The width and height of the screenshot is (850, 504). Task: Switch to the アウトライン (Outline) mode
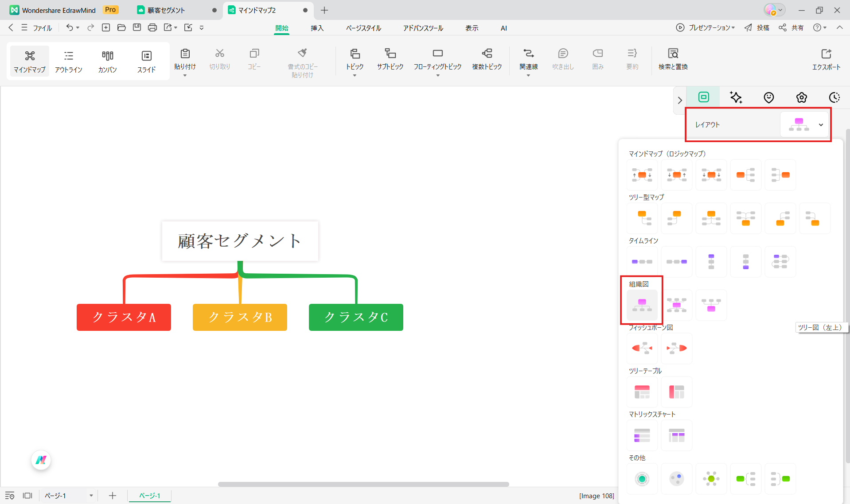(x=69, y=61)
